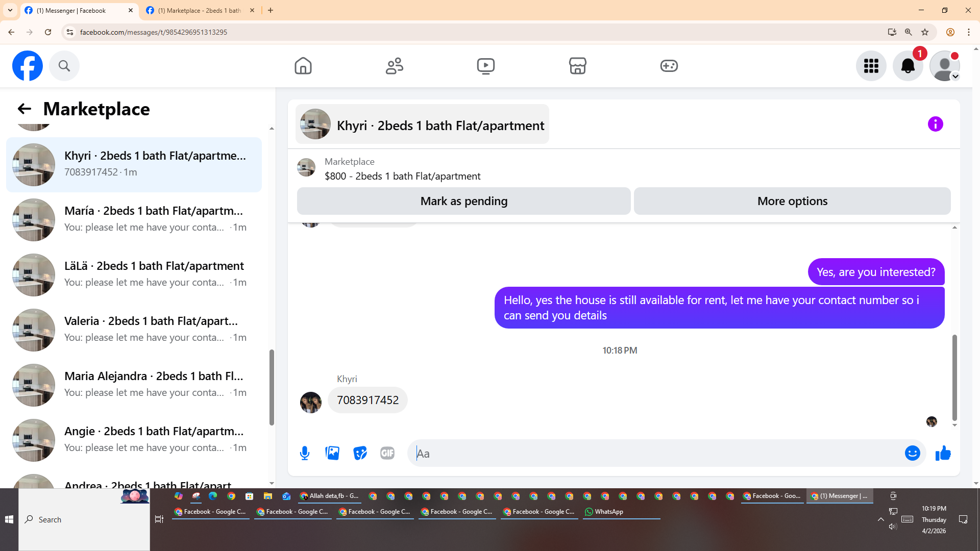Send a thumbs-up like
The height and width of the screenshot is (551, 980).
tap(943, 453)
